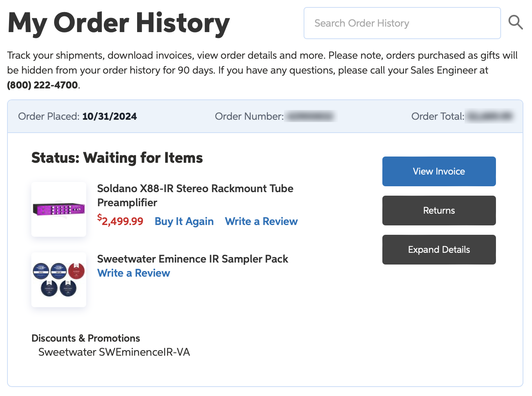Click the (800) 222-4700 phone number

coord(42,85)
